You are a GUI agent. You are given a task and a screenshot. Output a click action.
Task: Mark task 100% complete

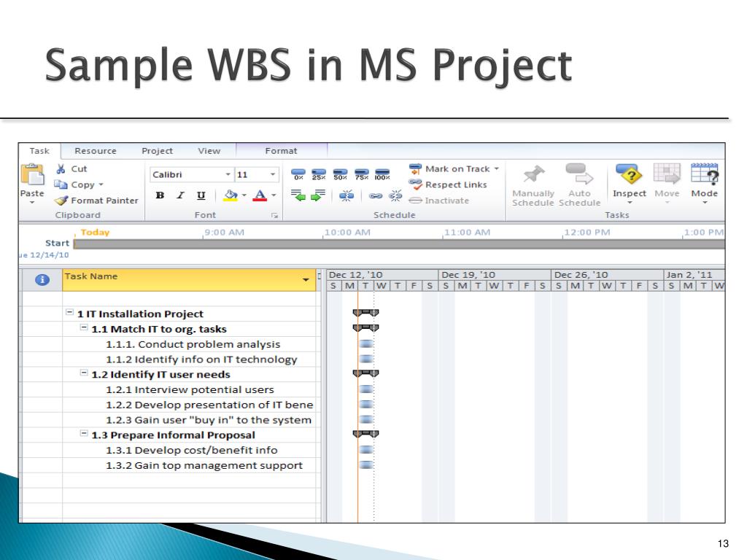(382, 174)
